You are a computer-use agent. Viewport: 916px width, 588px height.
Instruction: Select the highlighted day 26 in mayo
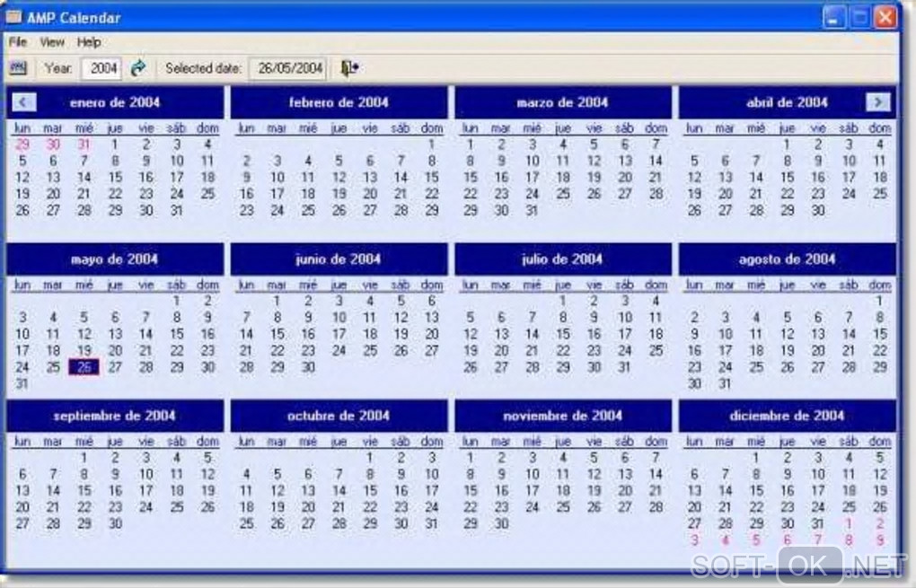coord(84,367)
